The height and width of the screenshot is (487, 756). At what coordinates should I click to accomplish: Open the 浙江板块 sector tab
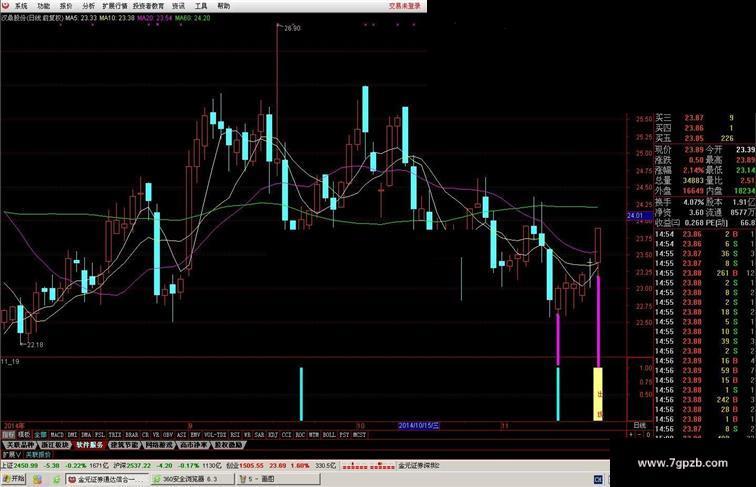[x=55, y=445]
